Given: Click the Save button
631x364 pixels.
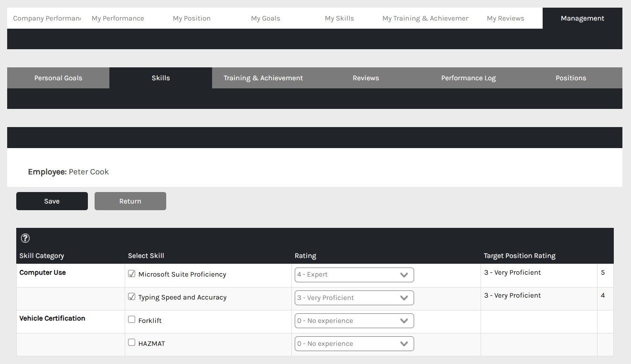Looking at the screenshot, I should point(52,201).
